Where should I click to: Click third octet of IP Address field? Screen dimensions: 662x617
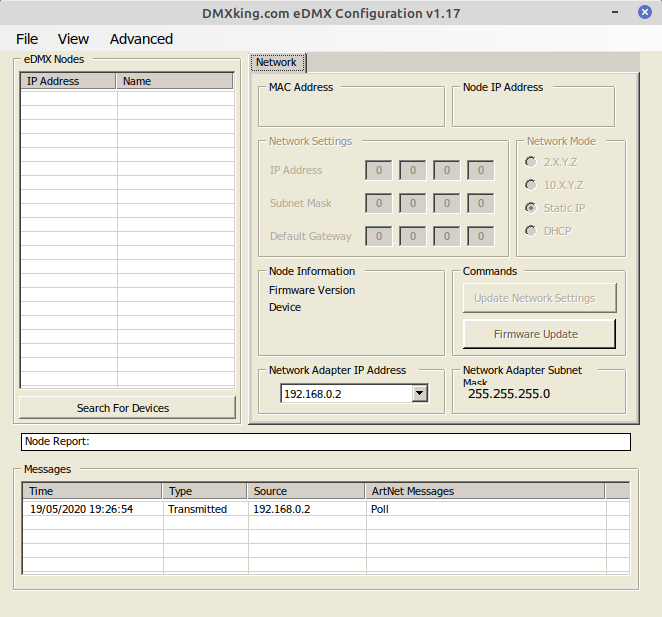pos(447,170)
